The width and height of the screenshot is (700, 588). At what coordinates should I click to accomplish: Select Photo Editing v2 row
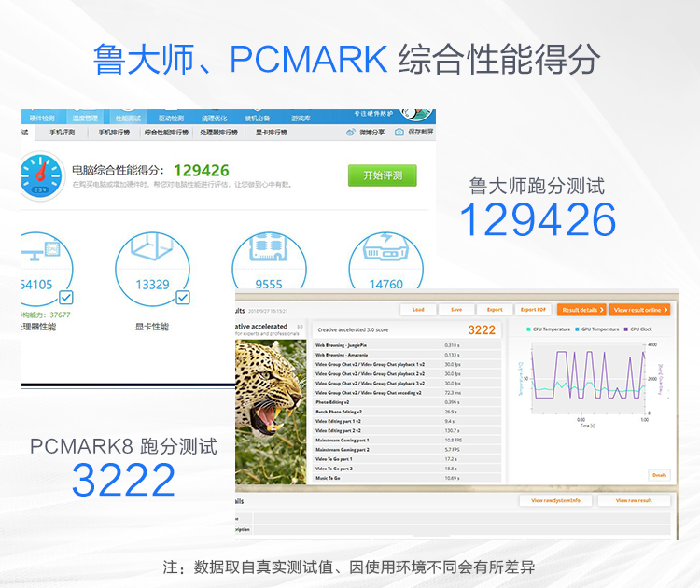pos(407,402)
